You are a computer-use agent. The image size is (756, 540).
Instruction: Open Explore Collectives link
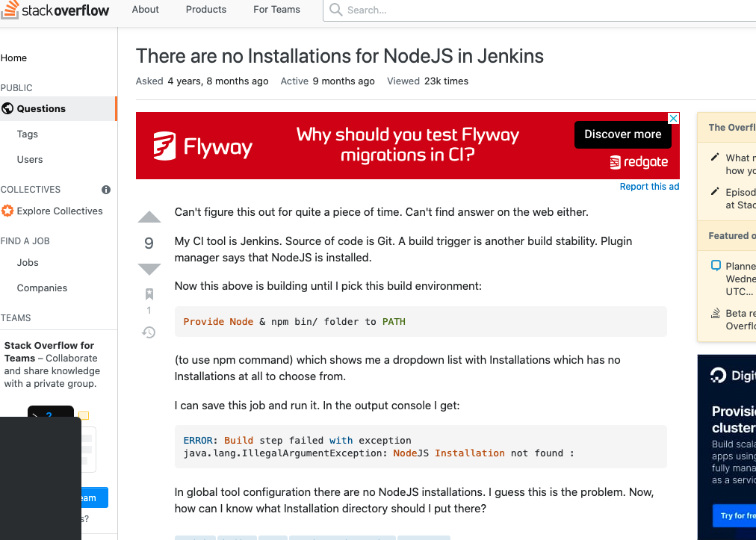59,211
